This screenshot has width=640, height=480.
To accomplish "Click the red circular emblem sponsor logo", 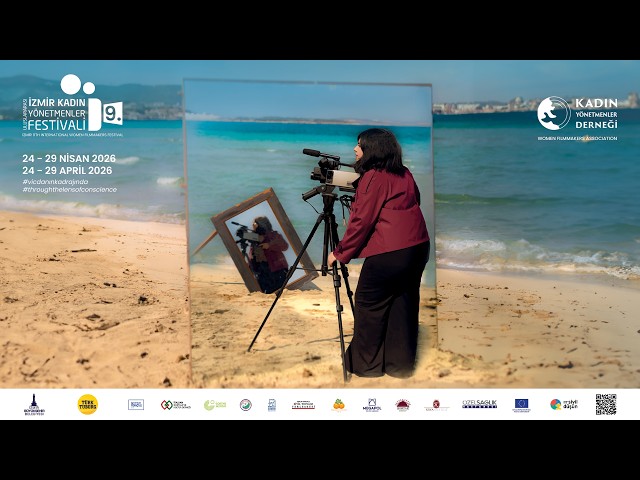I will click(x=436, y=405).
